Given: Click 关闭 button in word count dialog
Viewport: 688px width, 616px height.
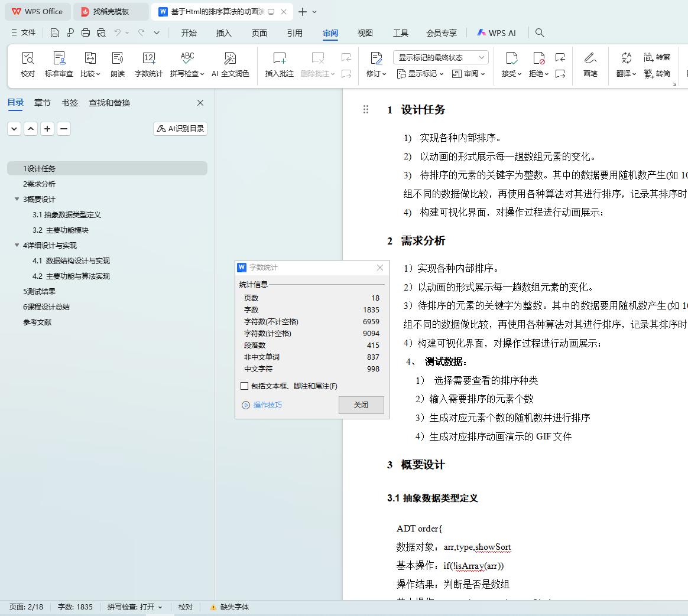Looking at the screenshot, I should [361, 405].
